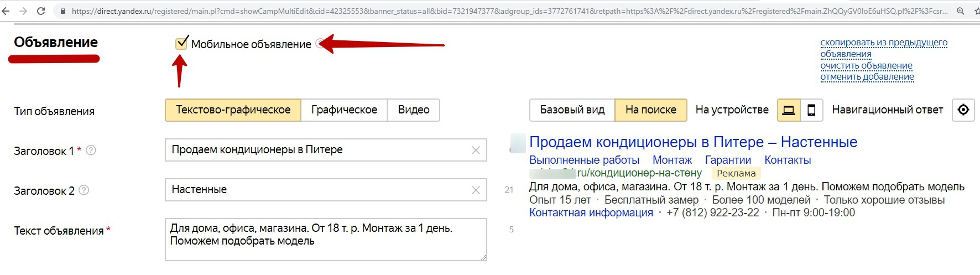Click Гарантии sitelink in preview
The height and width of the screenshot is (275, 980).
(728, 160)
